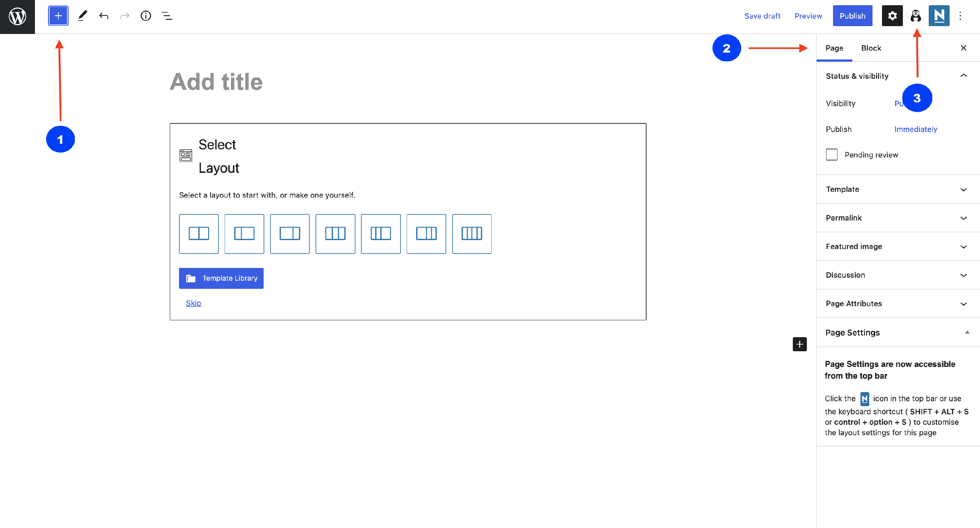The image size is (980, 528).
Task: Switch to the Page tab
Action: click(834, 48)
